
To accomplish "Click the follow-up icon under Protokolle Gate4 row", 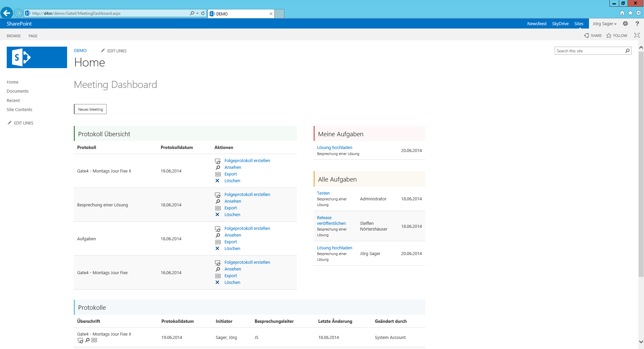I will 80,340.
